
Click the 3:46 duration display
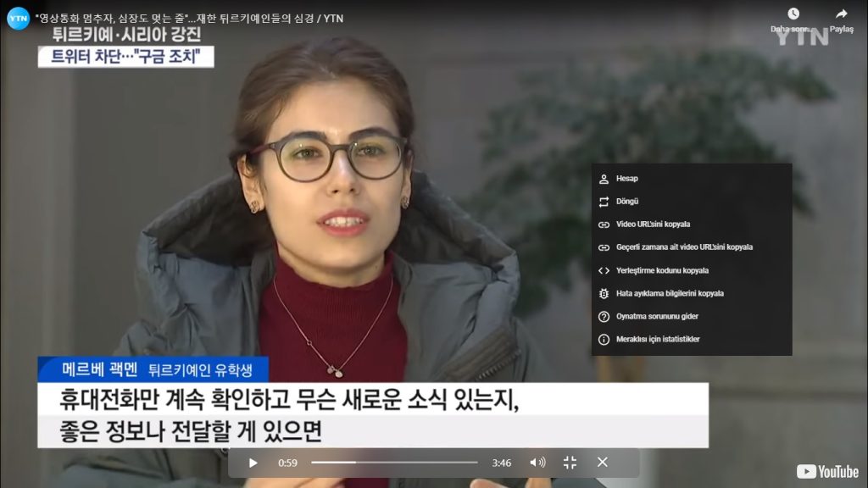[502, 463]
